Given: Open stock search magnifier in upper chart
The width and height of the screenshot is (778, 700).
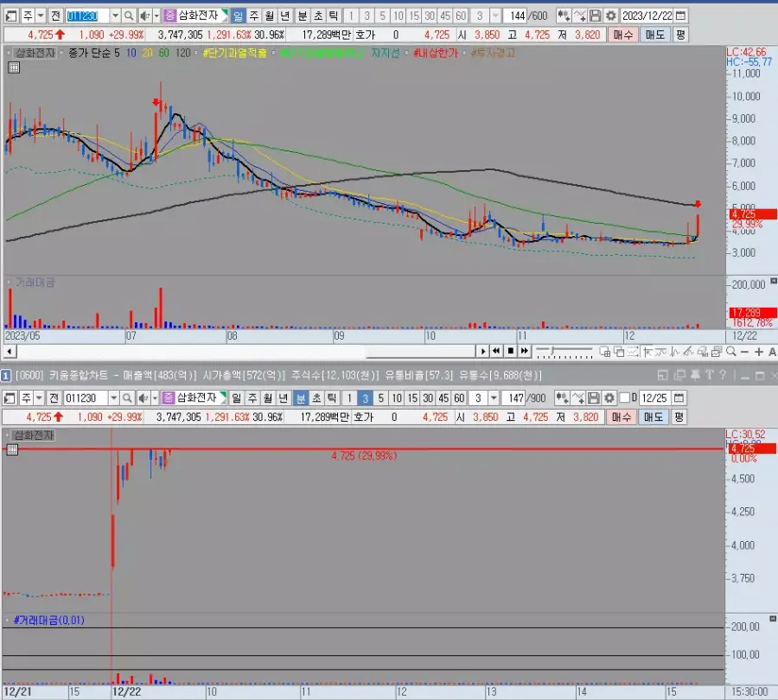Looking at the screenshot, I should click(129, 16).
